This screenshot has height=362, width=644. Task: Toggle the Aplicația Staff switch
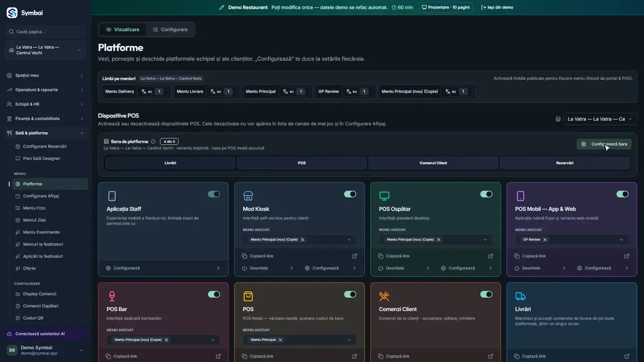pyautogui.click(x=214, y=194)
